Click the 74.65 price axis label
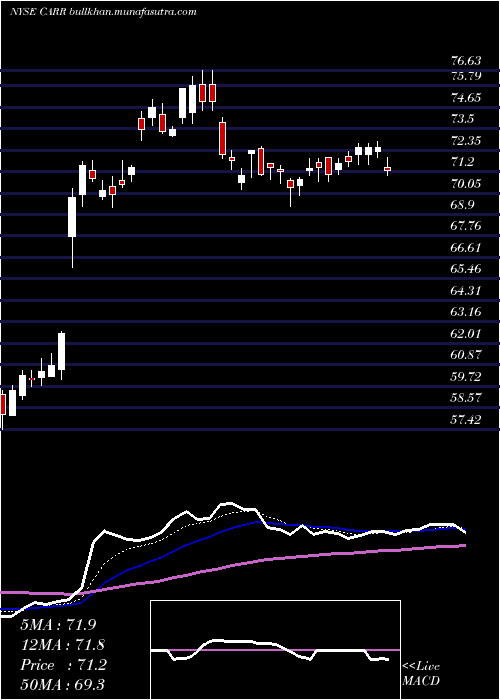This screenshot has width=500, height=700. point(467,98)
